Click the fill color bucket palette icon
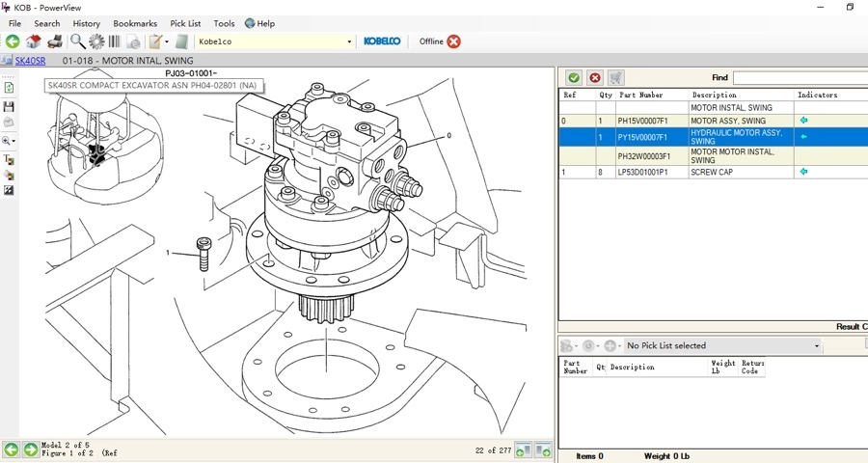 9,175
